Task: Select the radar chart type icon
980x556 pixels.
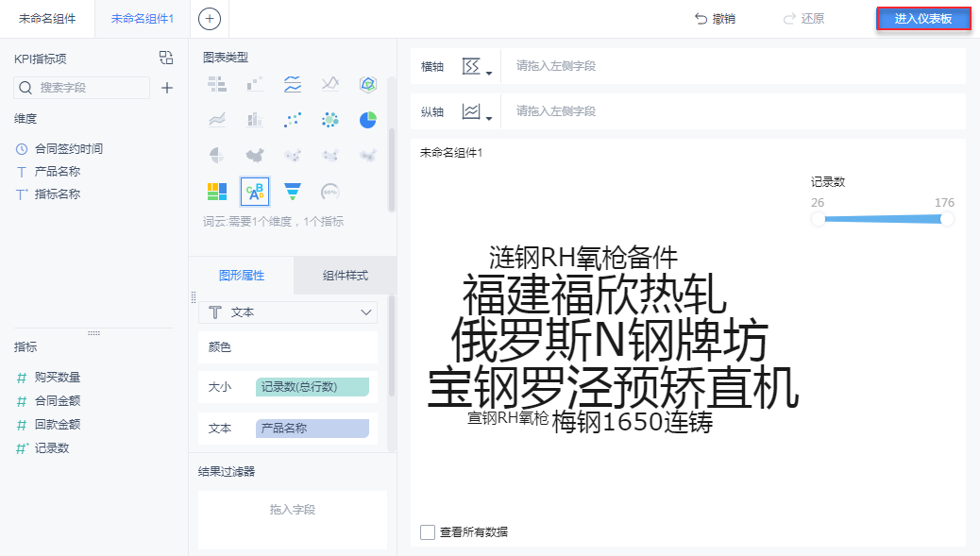Action: 368,84
